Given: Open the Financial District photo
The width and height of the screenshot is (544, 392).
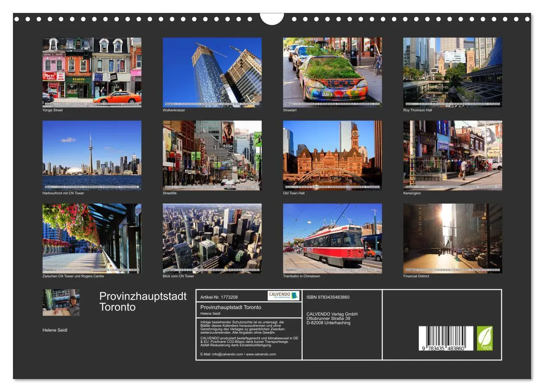Looking at the screenshot, I should point(452,238).
